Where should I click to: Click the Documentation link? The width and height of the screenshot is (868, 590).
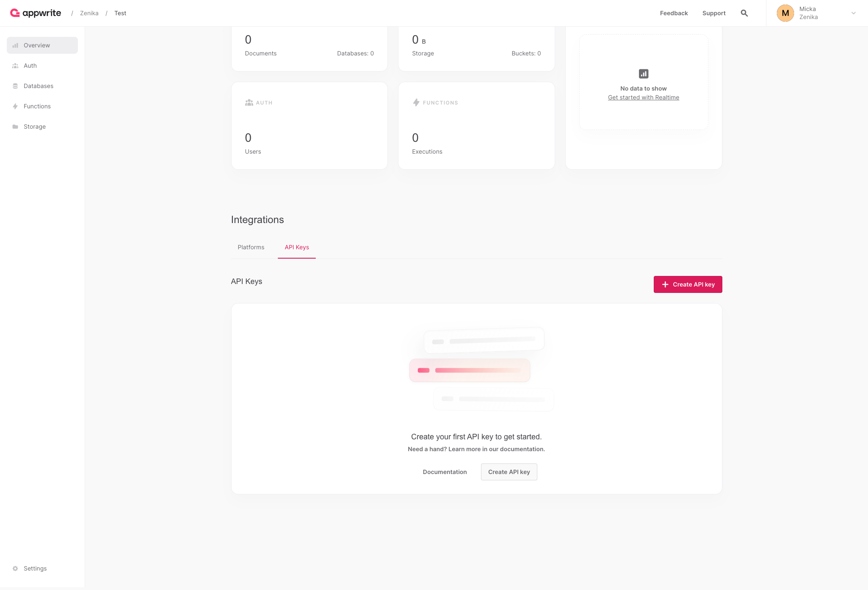[x=444, y=471]
